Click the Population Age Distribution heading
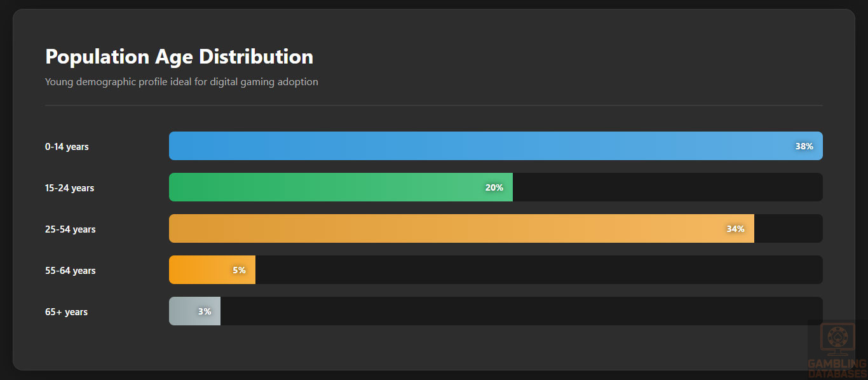The image size is (868, 380). coord(179,57)
